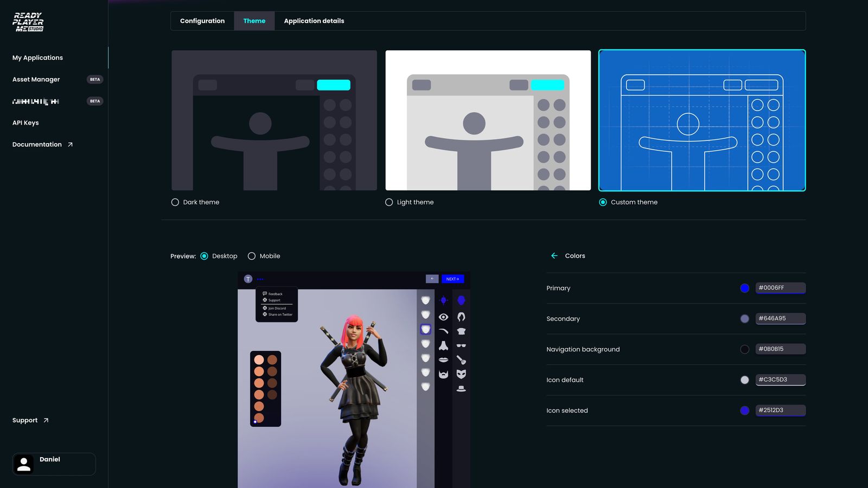The image size is (868, 488).
Task: Open the three-dot menu in avatar preview
Action: click(x=260, y=279)
